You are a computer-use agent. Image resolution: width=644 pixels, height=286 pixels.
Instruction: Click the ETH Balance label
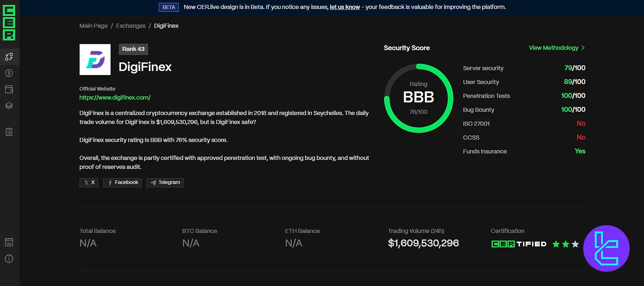coord(302,231)
